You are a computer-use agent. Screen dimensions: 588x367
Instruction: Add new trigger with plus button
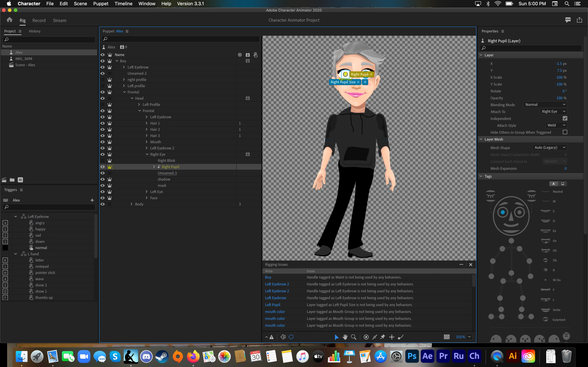(92, 200)
